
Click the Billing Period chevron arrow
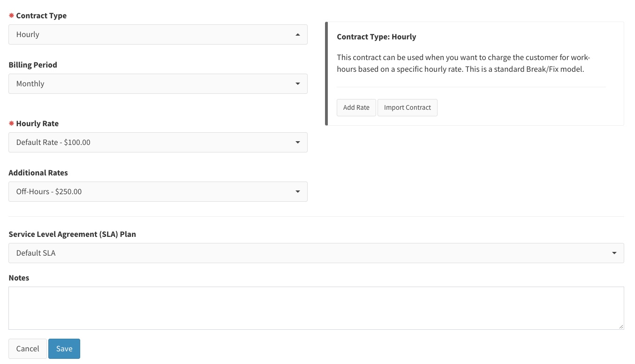298,83
